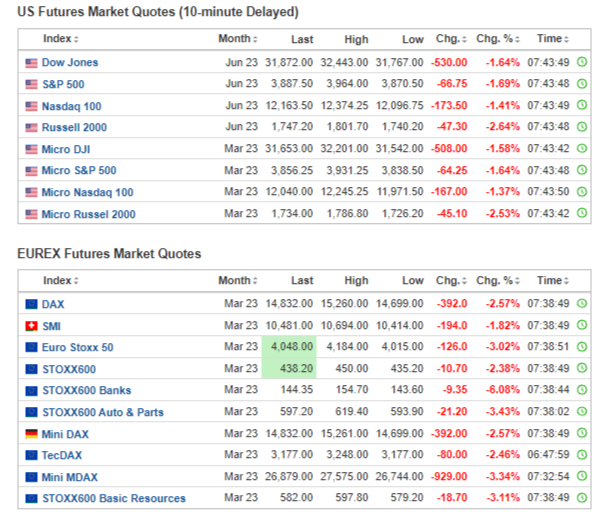The height and width of the screenshot is (519, 607).
Task: Click the -2.64% change for Russell 2000
Action: click(x=503, y=127)
